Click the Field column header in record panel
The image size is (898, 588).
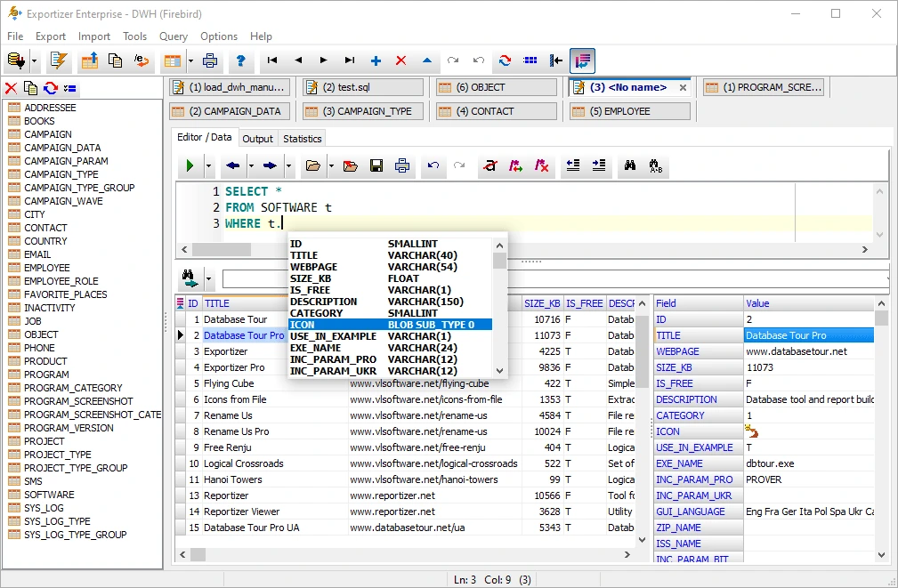[698, 303]
